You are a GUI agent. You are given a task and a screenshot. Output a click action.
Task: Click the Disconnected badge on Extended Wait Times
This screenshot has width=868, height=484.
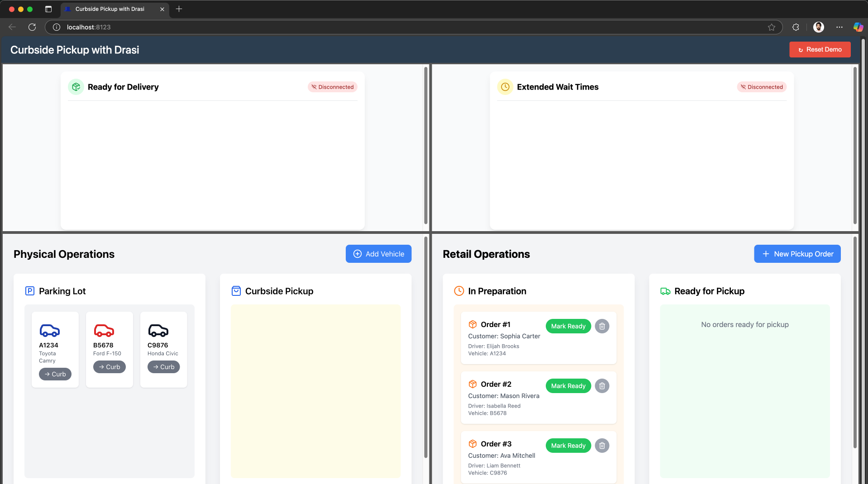point(762,86)
